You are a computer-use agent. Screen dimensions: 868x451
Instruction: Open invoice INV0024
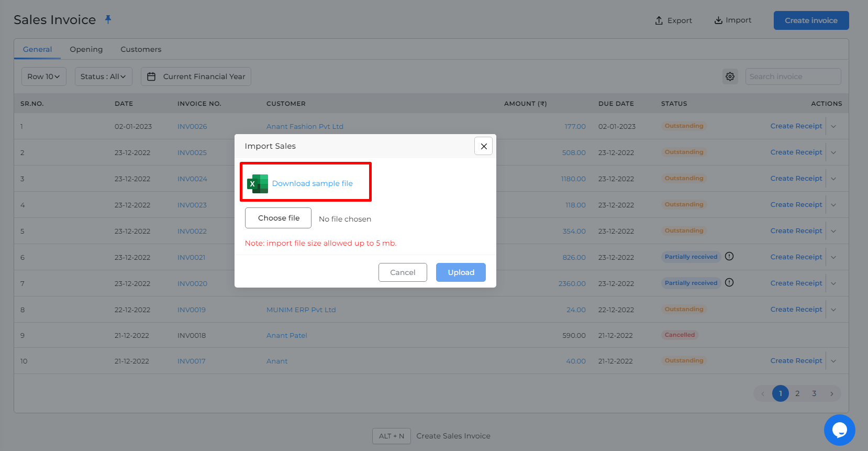pos(192,179)
